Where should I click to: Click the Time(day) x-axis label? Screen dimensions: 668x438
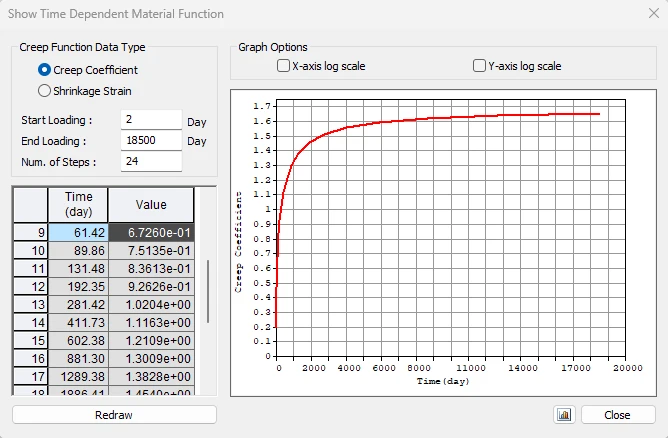tap(443, 381)
